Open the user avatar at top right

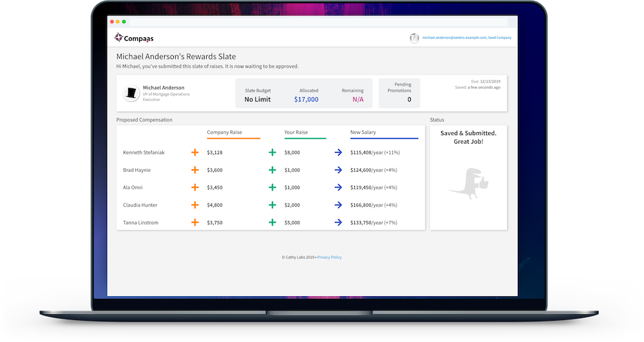point(414,38)
